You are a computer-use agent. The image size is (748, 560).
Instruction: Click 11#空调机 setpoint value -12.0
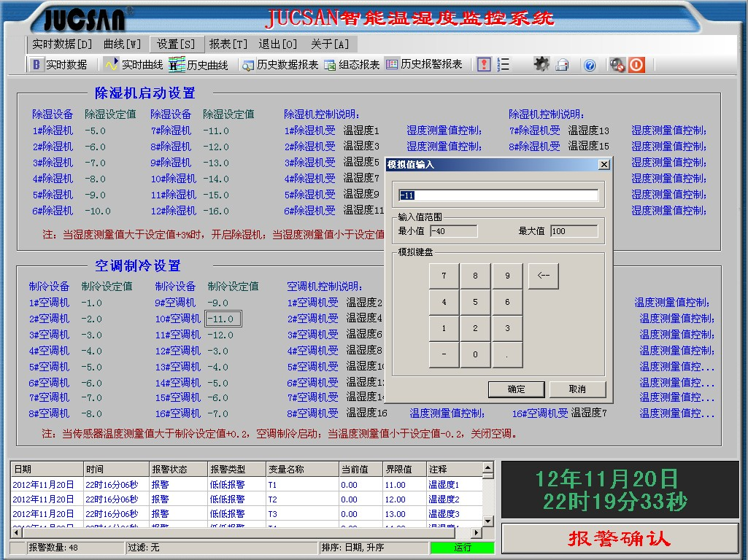click(x=220, y=335)
